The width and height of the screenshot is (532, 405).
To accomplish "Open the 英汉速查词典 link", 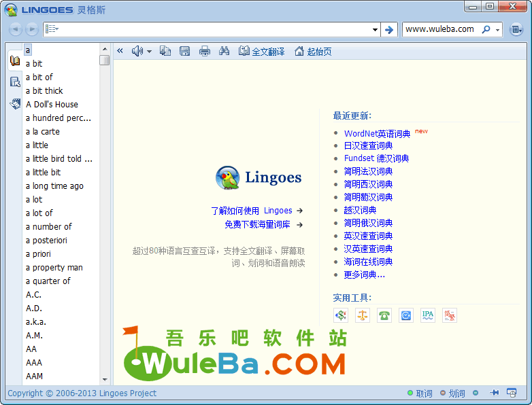I will tap(368, 236).
